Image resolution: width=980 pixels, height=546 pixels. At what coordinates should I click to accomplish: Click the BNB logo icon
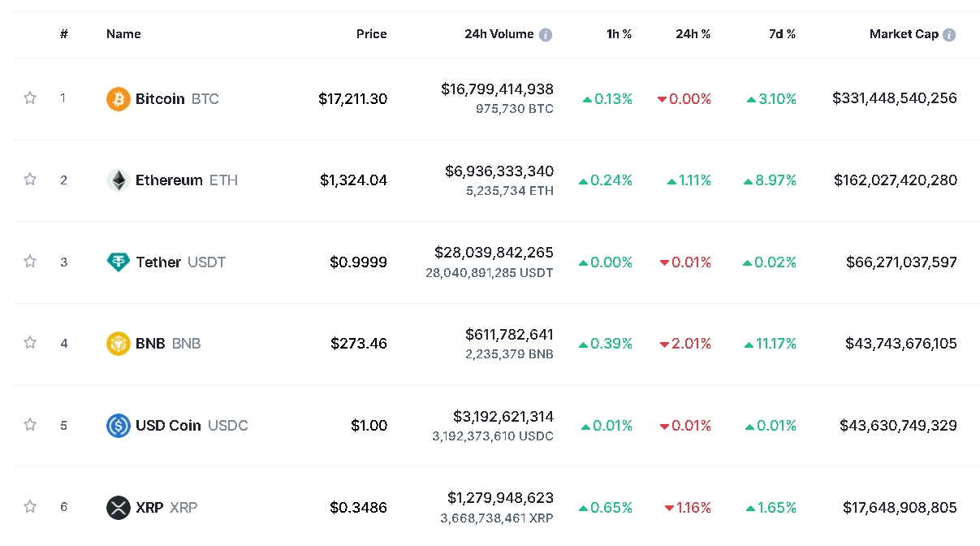119,344
